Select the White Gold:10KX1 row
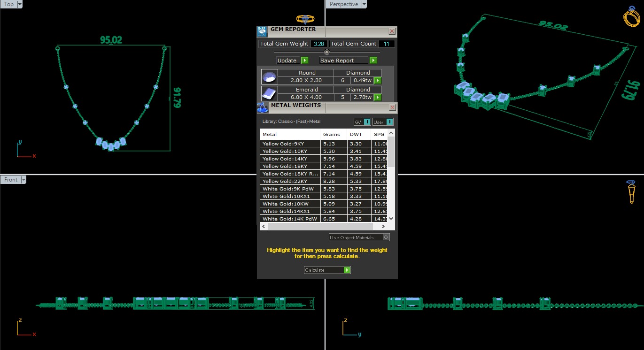Image resolution: width=644 pixels, height=350 pixels. [324, 196]
